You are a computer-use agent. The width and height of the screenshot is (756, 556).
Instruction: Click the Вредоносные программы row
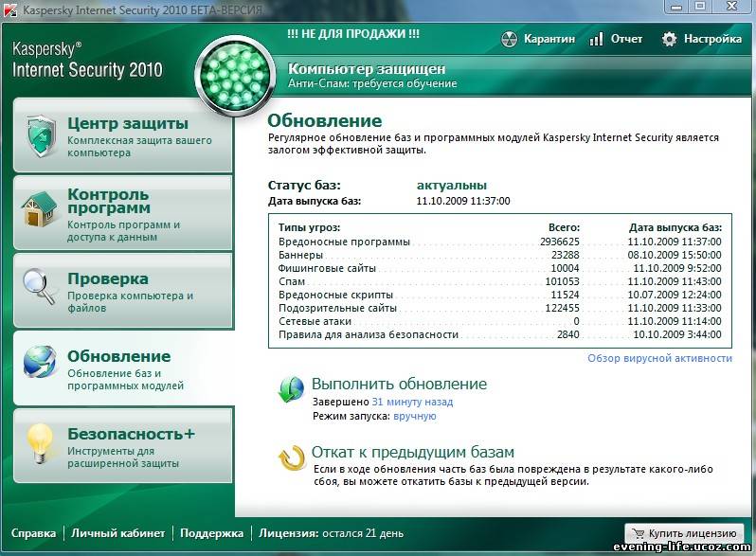click(x=500, y=242)
